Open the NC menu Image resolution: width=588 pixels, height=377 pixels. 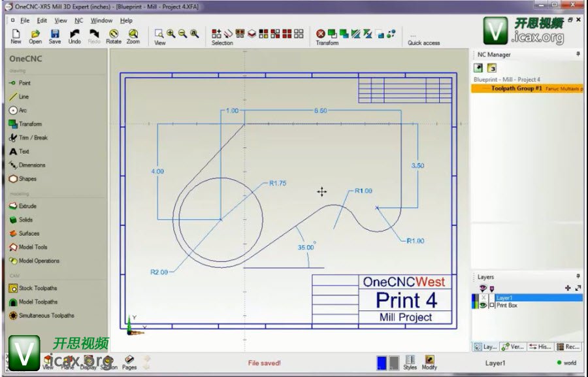click(x=79, y=21)
